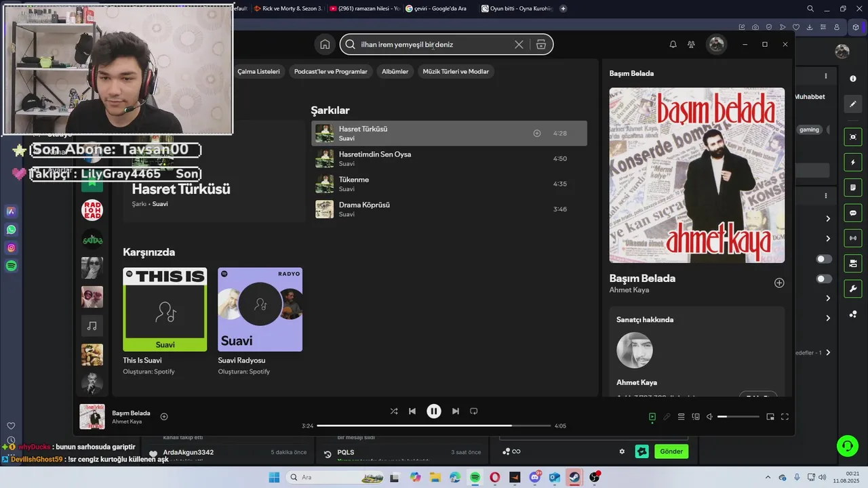The height and width of the screenshot is (488, 868).
Task: Open Aria AI in browser sidebar
Action: pyautogui.click(x=11, y=211)
